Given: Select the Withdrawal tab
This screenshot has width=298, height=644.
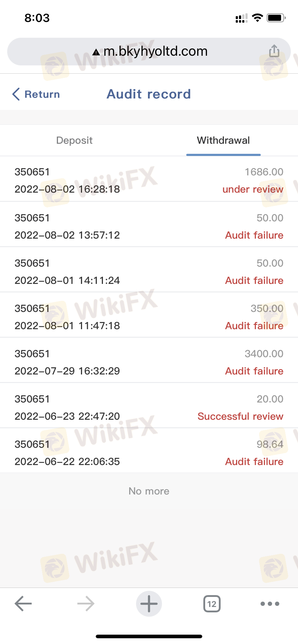Looking at the screenshot, I should pyautogui.click(x=223, y=141).
